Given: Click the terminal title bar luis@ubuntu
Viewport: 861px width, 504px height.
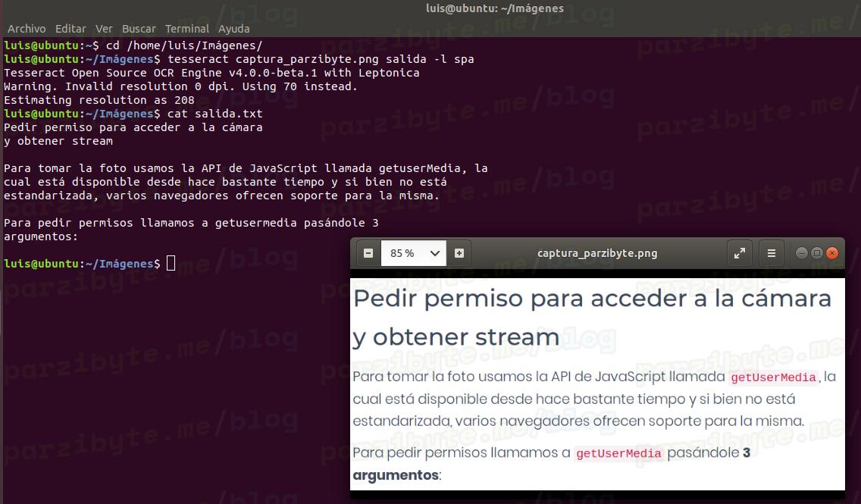Looking at the screenshot, I should pos(495,9).
